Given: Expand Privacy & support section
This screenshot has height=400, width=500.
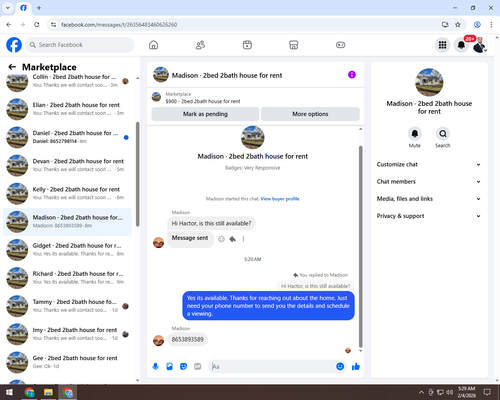Looking at the screenshot, I should [x=429, y=216].
